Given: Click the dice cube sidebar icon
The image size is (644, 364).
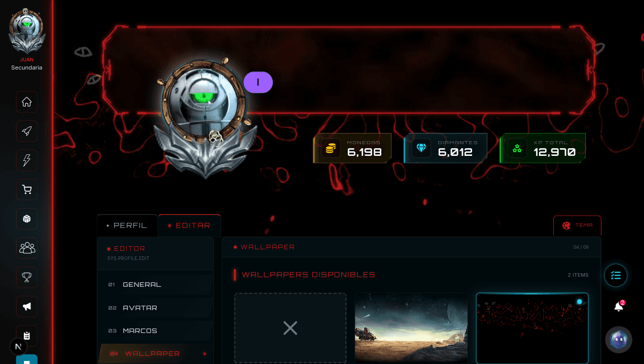Looking at the screenshot, I should click(27, 219).
